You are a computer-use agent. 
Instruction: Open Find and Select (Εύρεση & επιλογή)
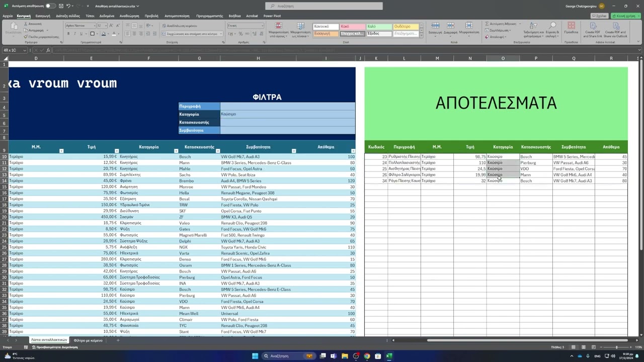click(552, 30)
